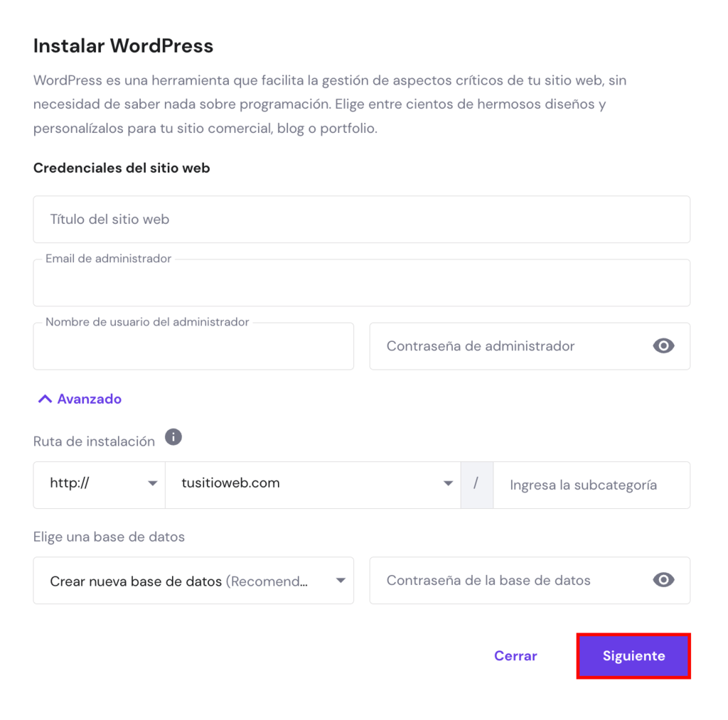Image resolution: width=728 pixels, height=720 pixels.
Task: Click into the Email de administrador field
Action: [x=361, y=284]
